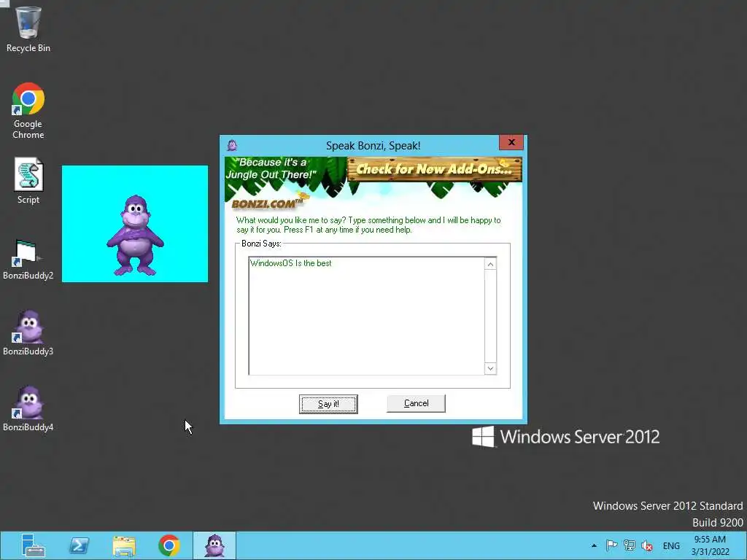Screen dimensions: 747x560
Task: Select the BonziBuddy3 desktop shortcut
Action: click(28, 333)
